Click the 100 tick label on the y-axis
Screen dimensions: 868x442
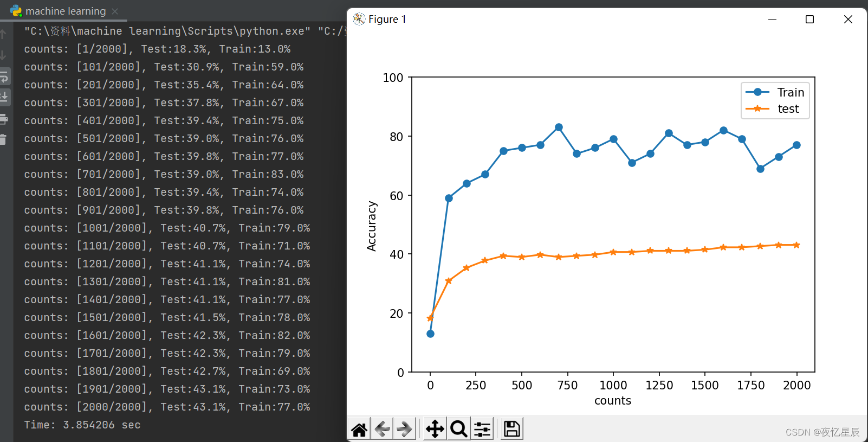coord(393,78)
